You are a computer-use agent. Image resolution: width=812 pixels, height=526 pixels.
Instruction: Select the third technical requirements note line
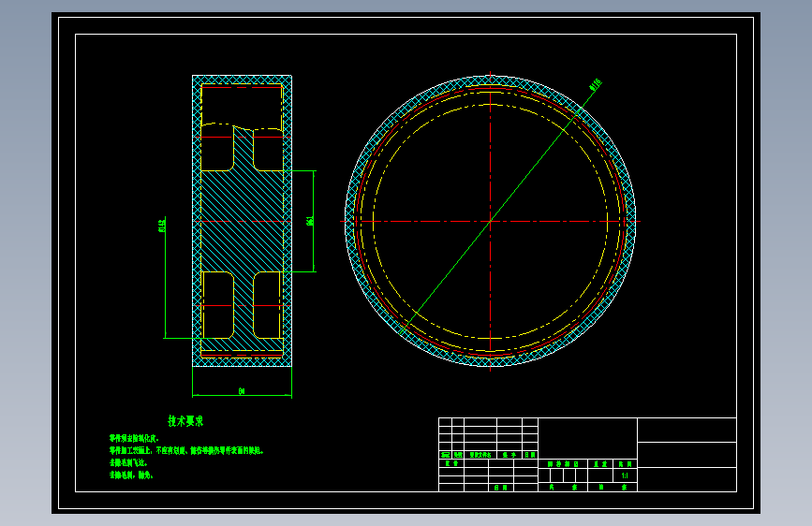[x=128, y=463]
